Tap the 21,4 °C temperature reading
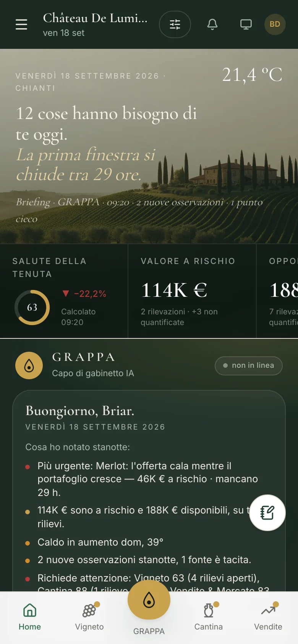This screenshot has width=298, height=644. pyautogui.click(x=252, y=75)
